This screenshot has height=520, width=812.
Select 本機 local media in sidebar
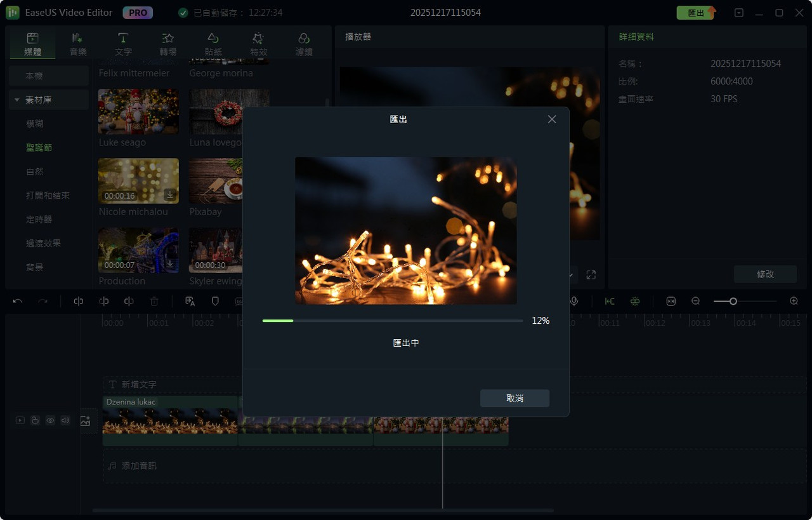pyautogui.click(x=49, y=76)
